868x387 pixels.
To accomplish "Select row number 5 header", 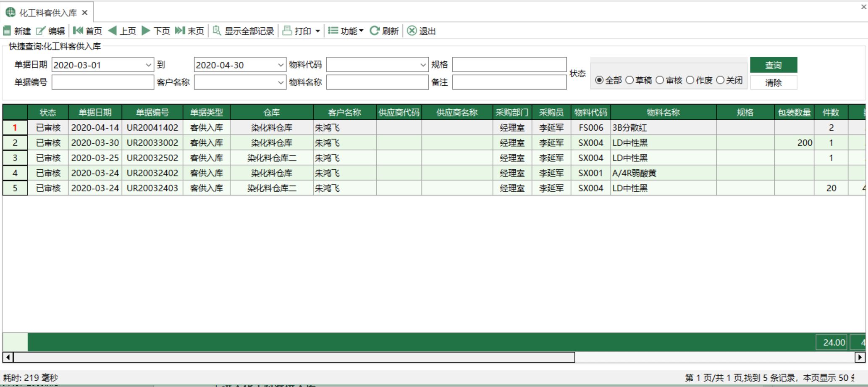I will (x=15, y=188).
